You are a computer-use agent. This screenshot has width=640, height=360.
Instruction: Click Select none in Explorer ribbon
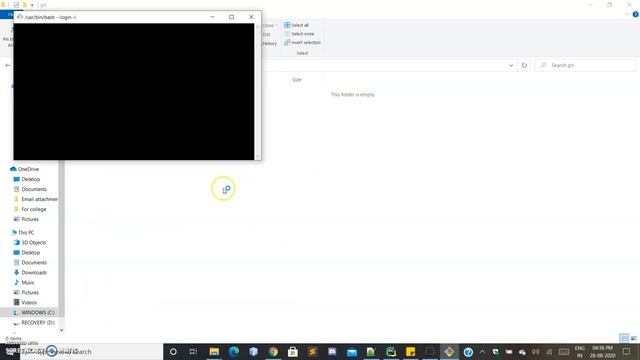tap(299, 34)
